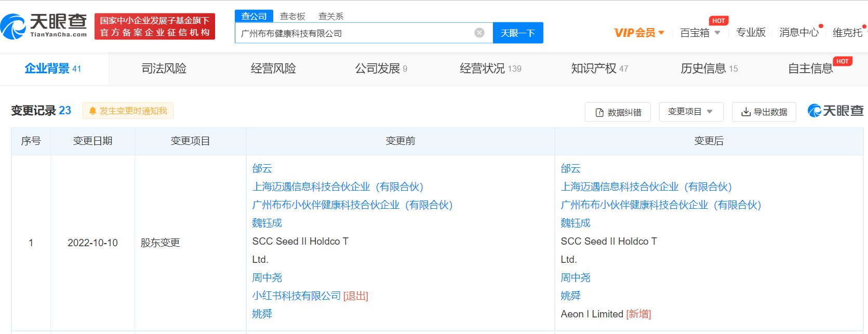Click the 数据纠错 button

pyautogui.click(x=618, y=112)
